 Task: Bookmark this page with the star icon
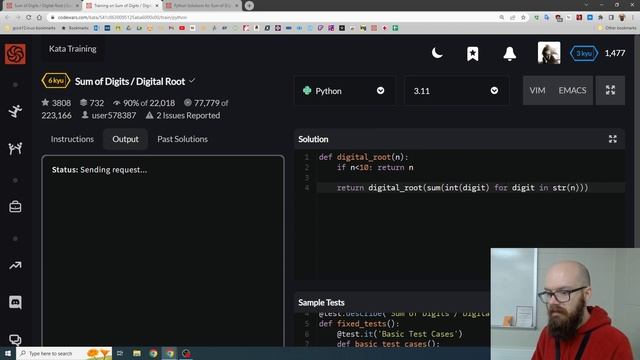[523, 18]
